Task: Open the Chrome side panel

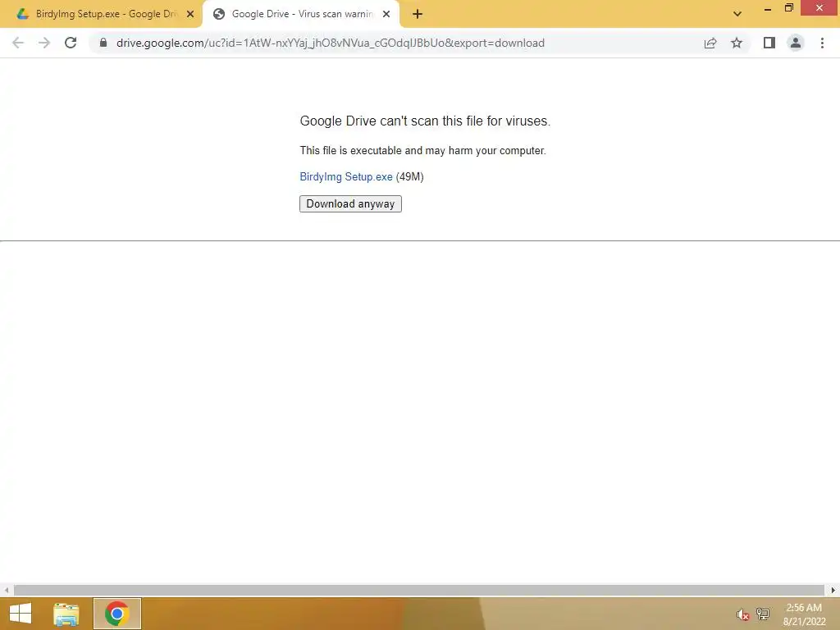Action: click(x=769, y=43)
